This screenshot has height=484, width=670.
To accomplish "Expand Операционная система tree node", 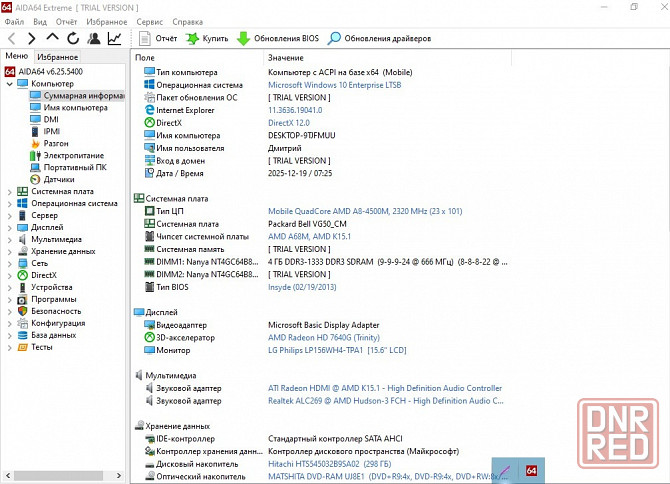I will [9, 203].
